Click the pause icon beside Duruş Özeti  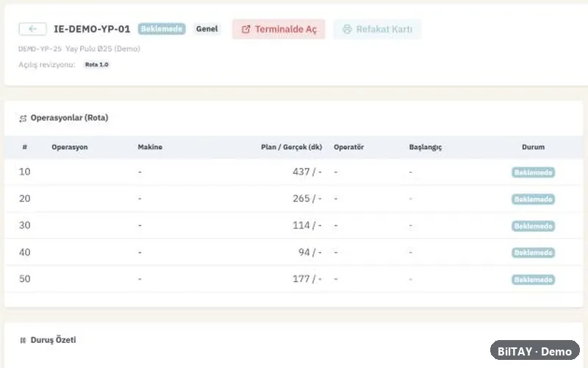[23, 340]
